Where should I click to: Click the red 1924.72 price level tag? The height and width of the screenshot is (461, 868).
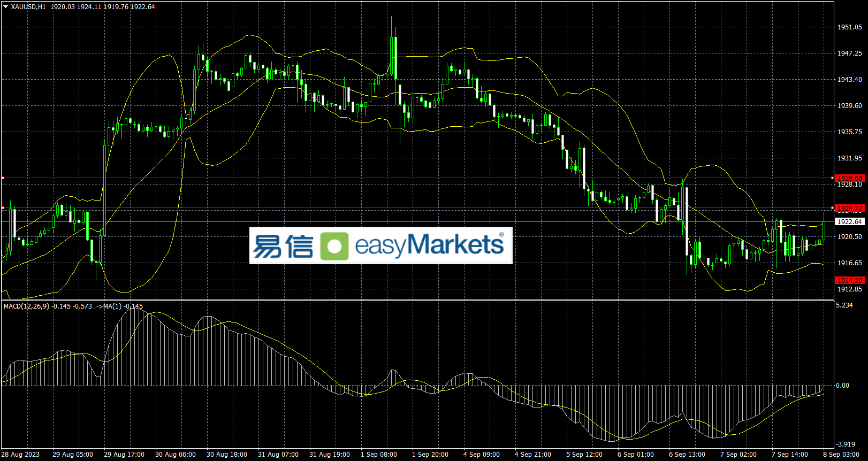(850, 208)
